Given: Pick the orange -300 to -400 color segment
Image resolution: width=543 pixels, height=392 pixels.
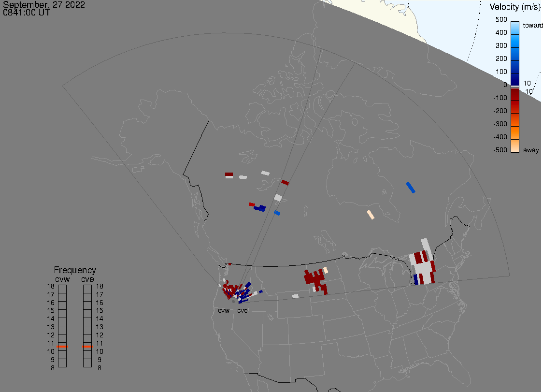Looking at the screenshot, I should [x=515, y=133].
